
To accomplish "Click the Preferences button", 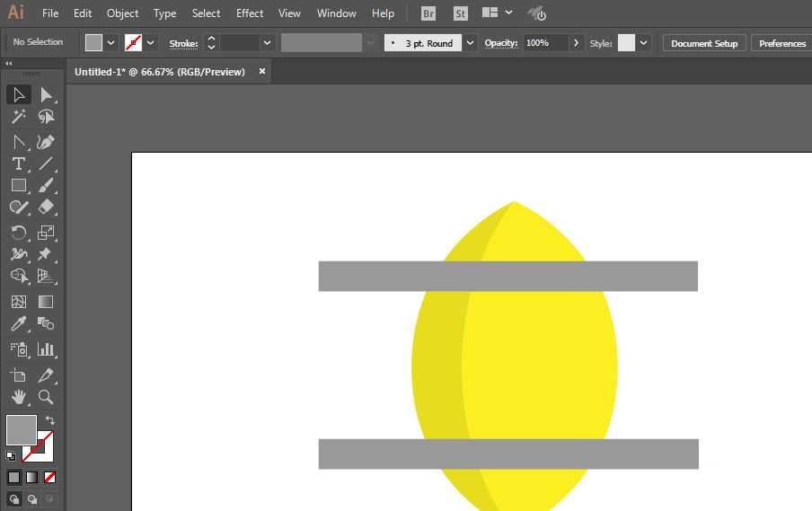I will pyautogui.click(x=781, y=43).
